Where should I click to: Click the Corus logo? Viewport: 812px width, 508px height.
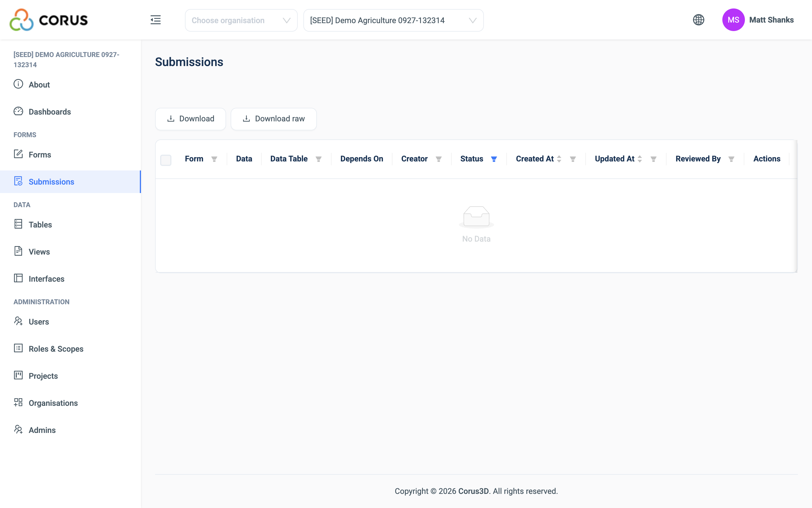click(x=49, y=20)
